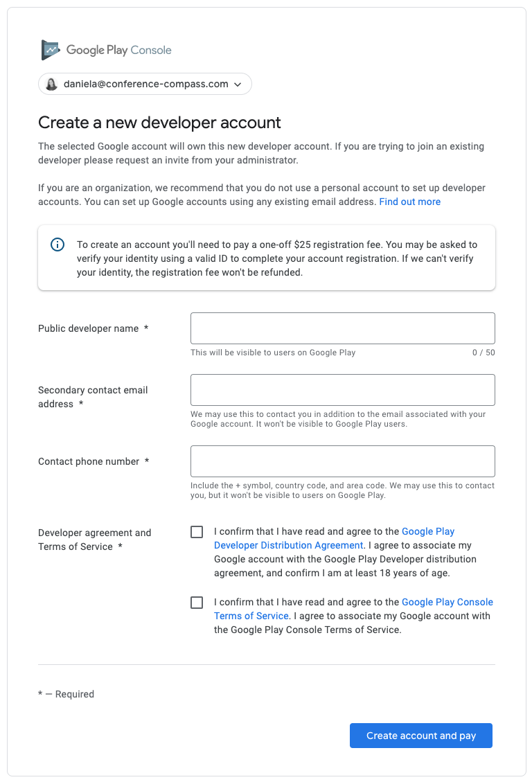Image resolution: width=532 pixels, height=782 pixels.
Task: Click the Google Play Console logo icon
Action: coord(51,50)
